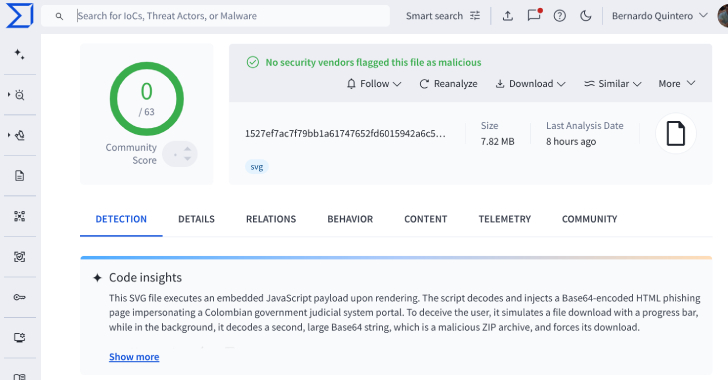Click the svg tag chip
The image size is (728, 380).
point(257,167)
